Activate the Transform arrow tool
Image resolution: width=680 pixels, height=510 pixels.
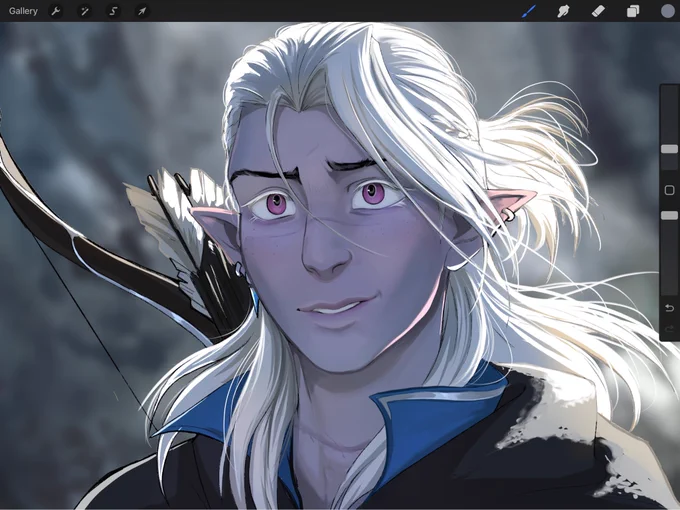pos(142,11)
